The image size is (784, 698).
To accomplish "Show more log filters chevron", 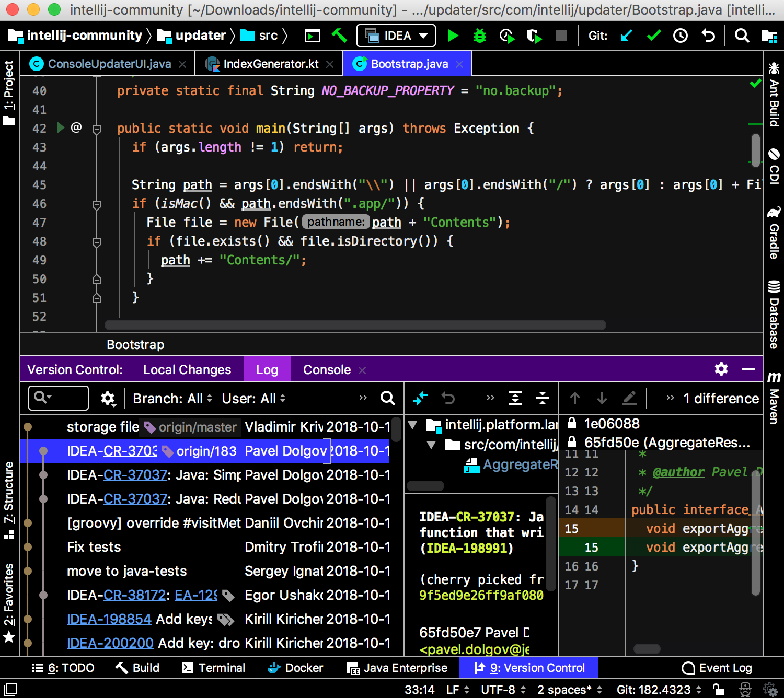I will pos(363,398).
